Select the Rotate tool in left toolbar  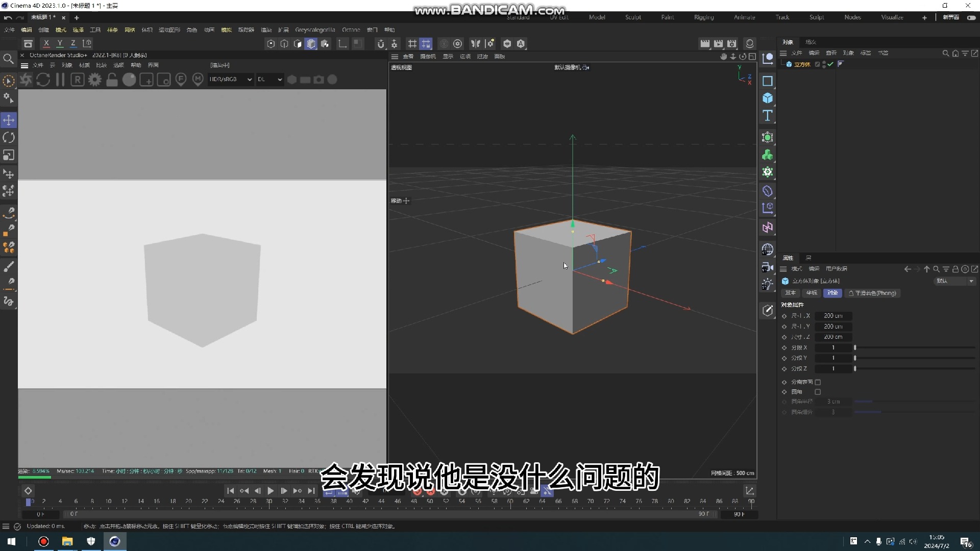point(9,138)
